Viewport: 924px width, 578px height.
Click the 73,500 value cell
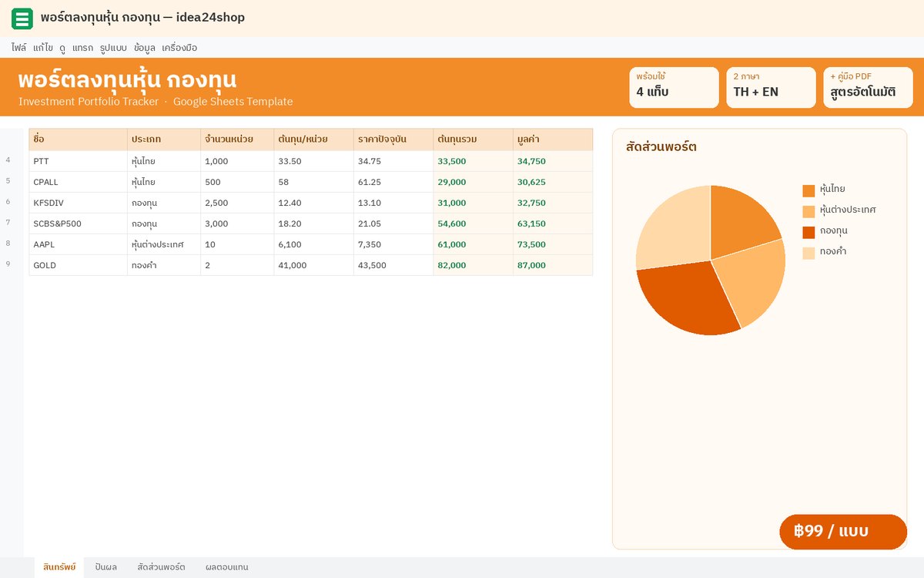[553, 244]
